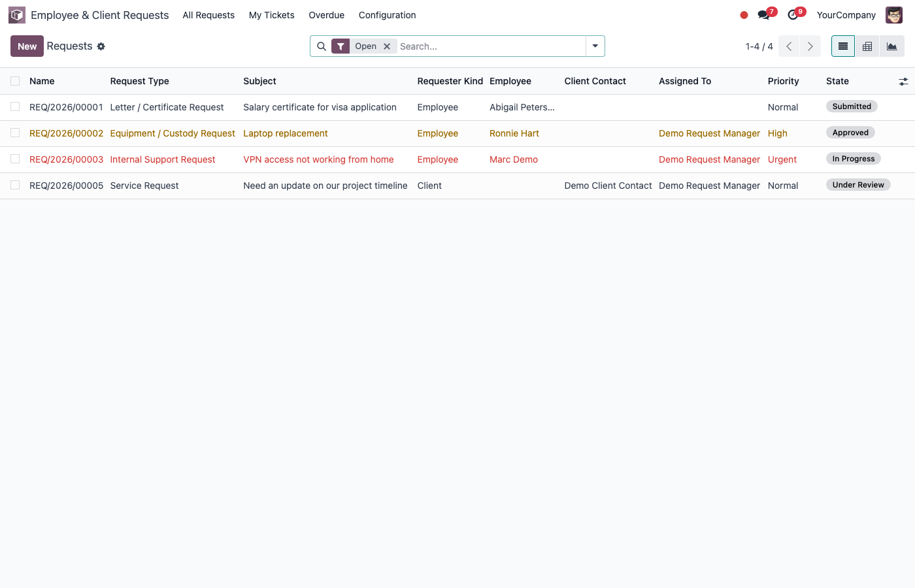915x588 pixels.
Task: Select checkbox for REQ/2026/00005
Action: pos(15,185)
